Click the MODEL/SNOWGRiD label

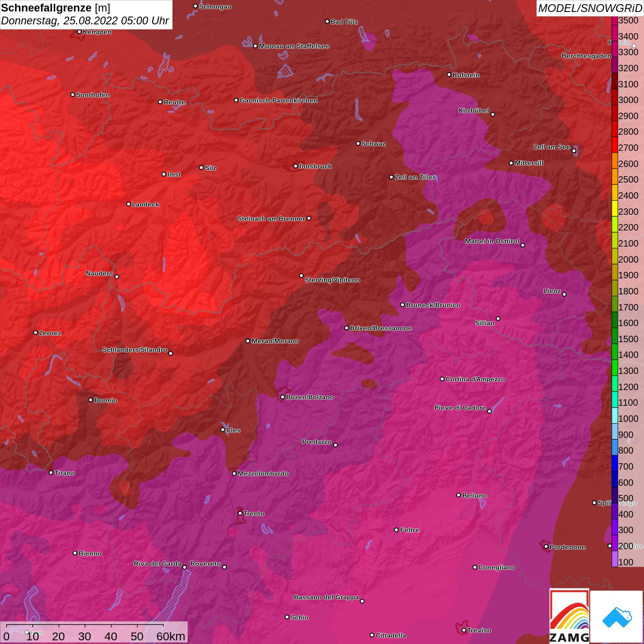(590, 8)
